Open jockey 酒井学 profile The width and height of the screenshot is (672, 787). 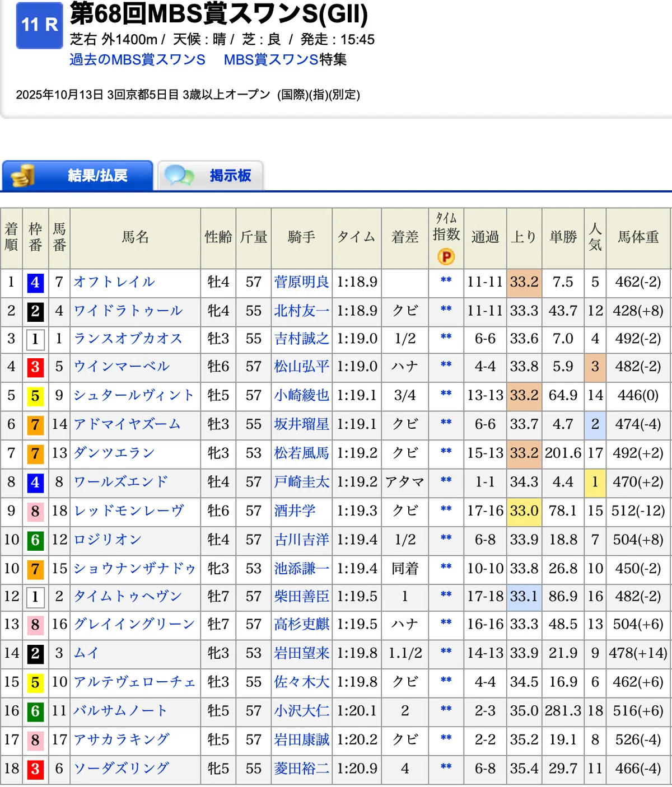click(295, 511)
